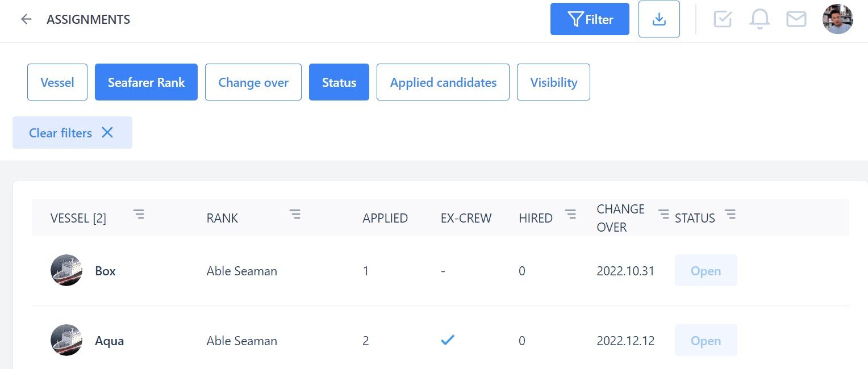Click Able Seaman rank in Box row
This screenshot has width=868, height=369.
pyautogui.click(x=242, y=271)
